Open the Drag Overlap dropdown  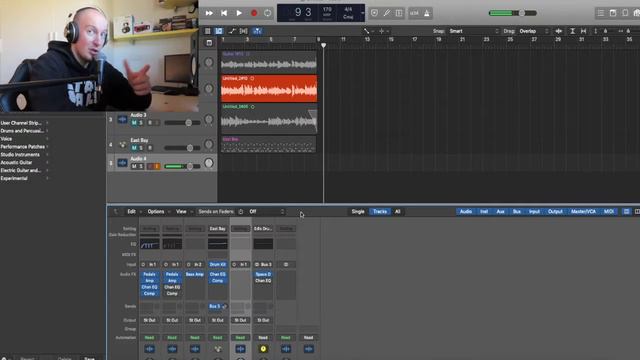(534, 31)
